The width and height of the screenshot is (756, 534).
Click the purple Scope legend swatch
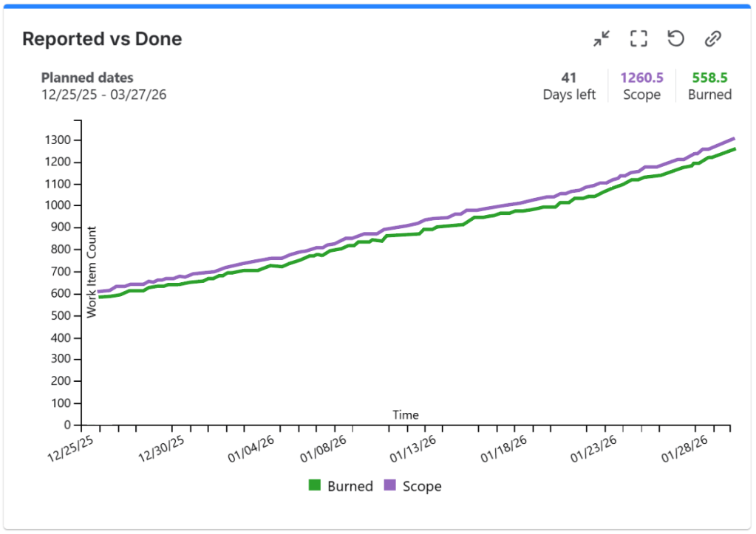390,486
